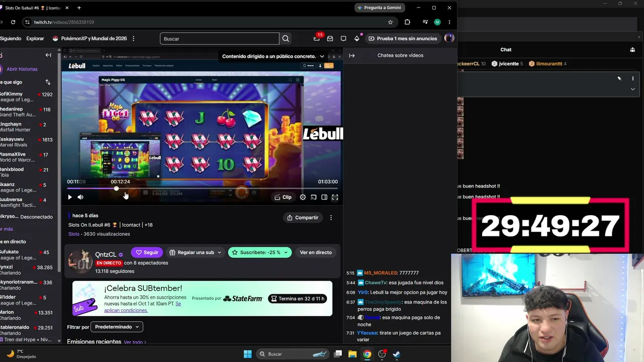Toggle theatre mode on the player
Viewport: 644px width, 362px height.
tap(324, 197)
